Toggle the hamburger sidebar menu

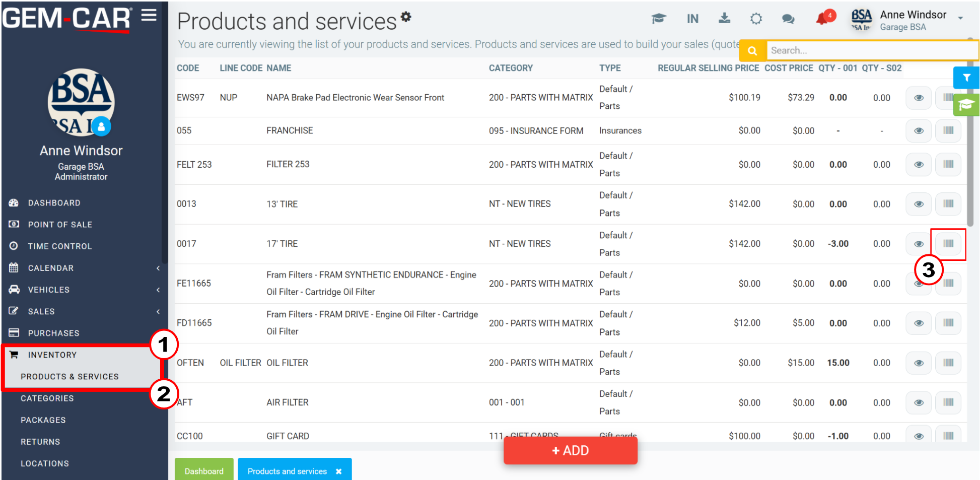[149, 15]
